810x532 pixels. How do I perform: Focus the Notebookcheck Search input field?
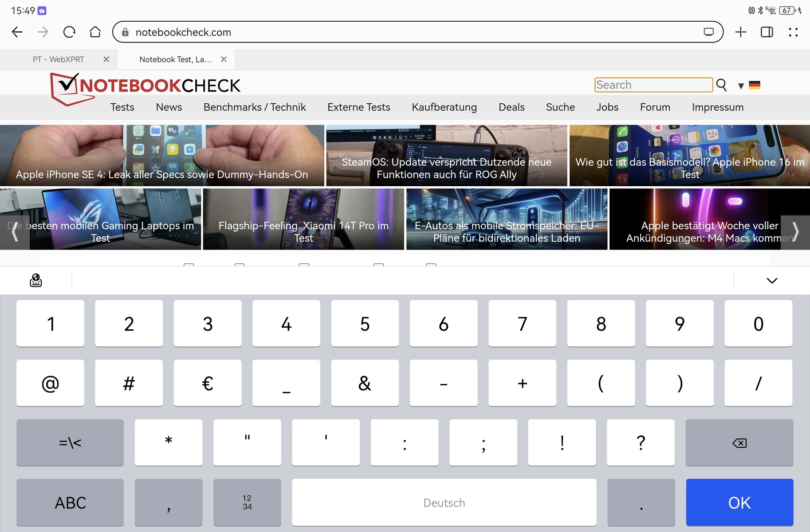tap(653, 85)
